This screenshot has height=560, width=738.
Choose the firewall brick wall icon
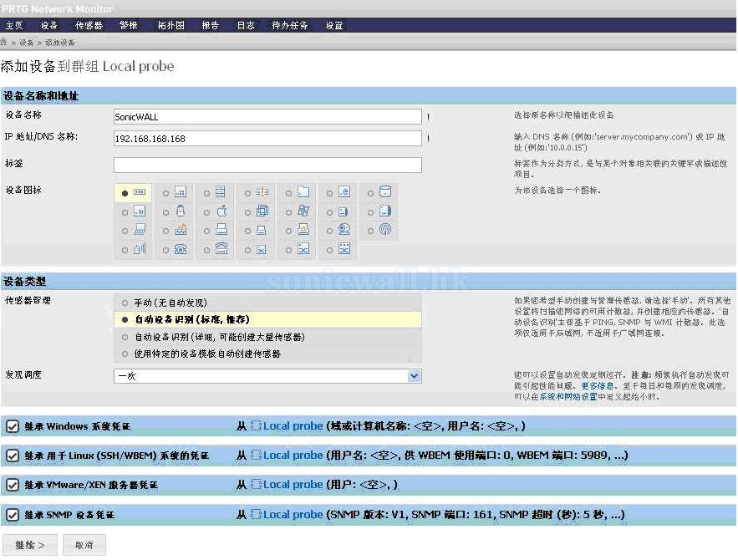[x=181, y=230]
